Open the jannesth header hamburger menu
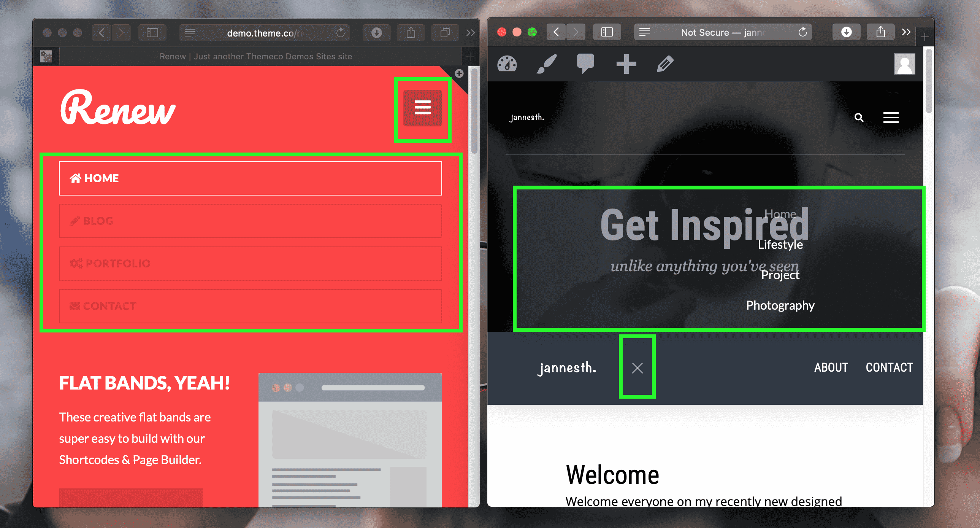 [891, 118]
